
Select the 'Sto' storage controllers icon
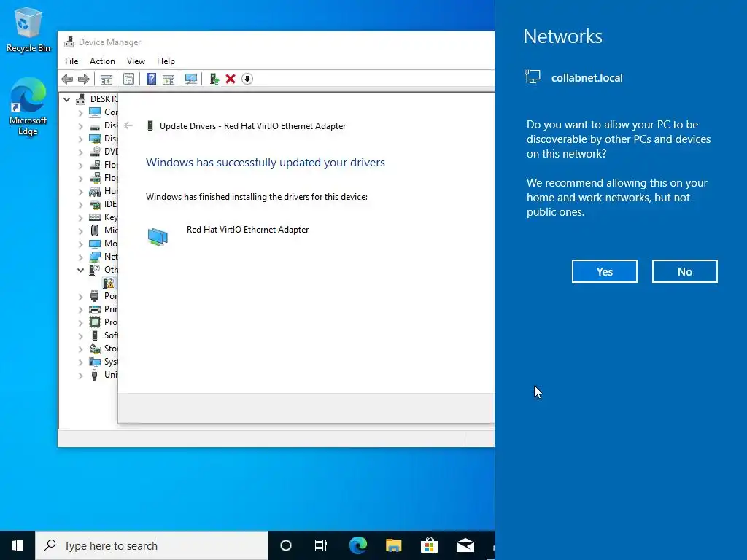pyautogui.click(x=95, y=349)
